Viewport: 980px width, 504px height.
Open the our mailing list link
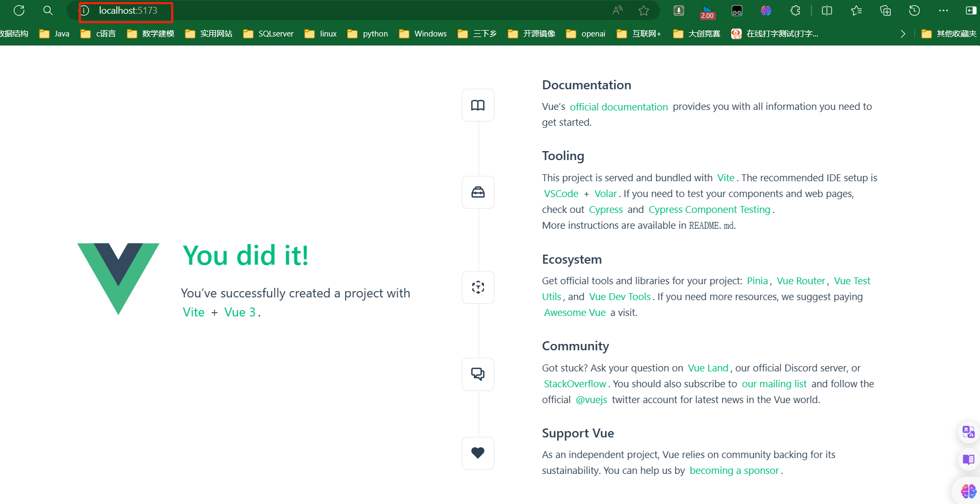click(x=774, y=384)
